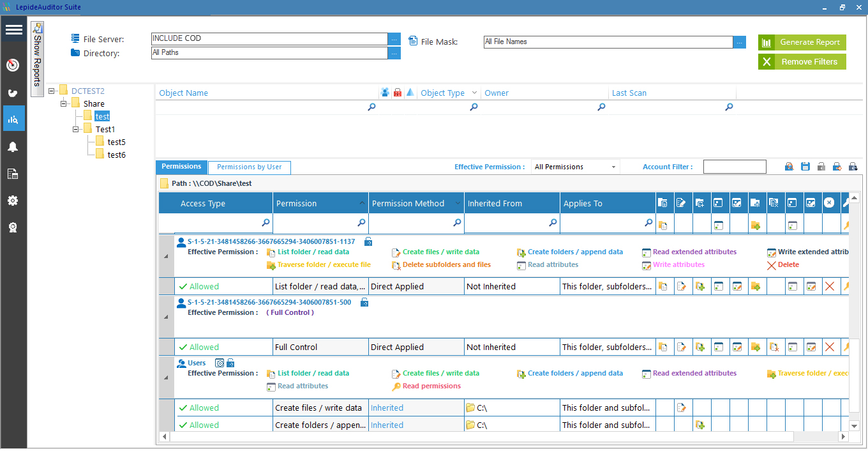Click the File Server INCLUDE COD field
The width and height of the screenshot is (868, 465).
click(269, 39)
